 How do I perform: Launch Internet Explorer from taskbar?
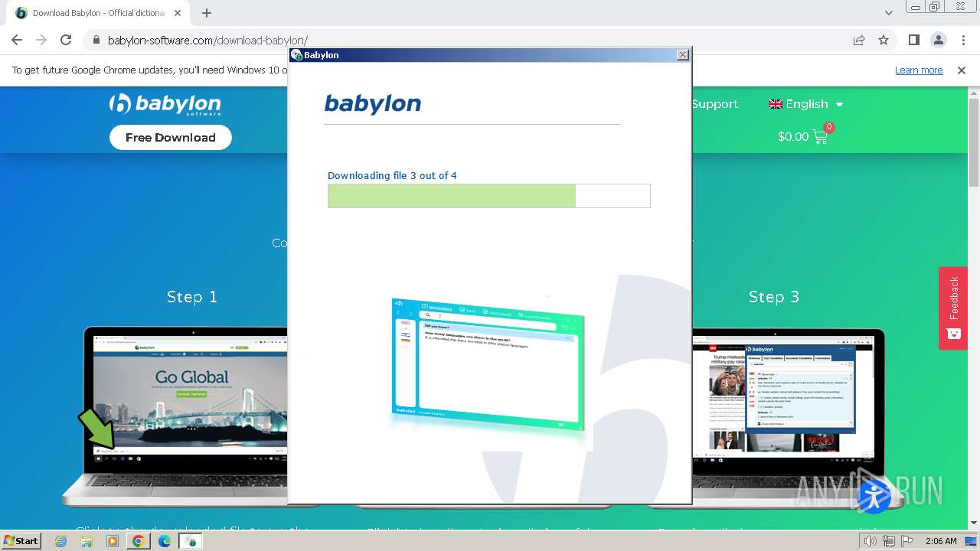pos(61,541)
